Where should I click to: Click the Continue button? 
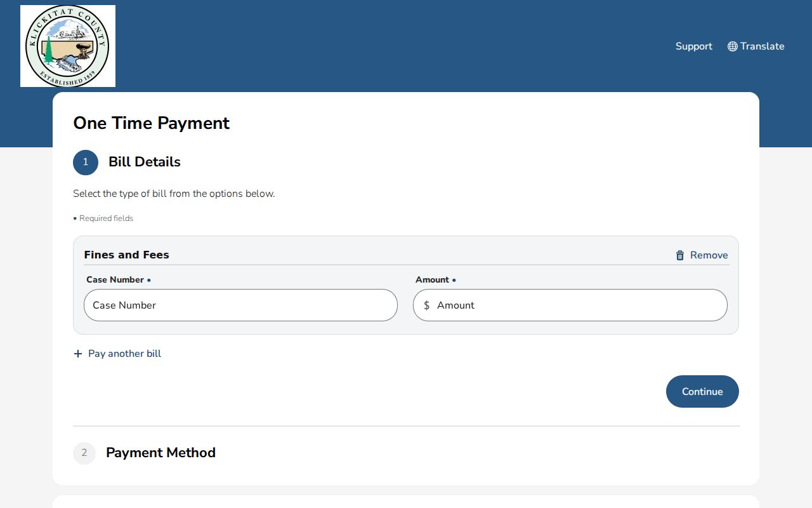click(x=702, y=391)
